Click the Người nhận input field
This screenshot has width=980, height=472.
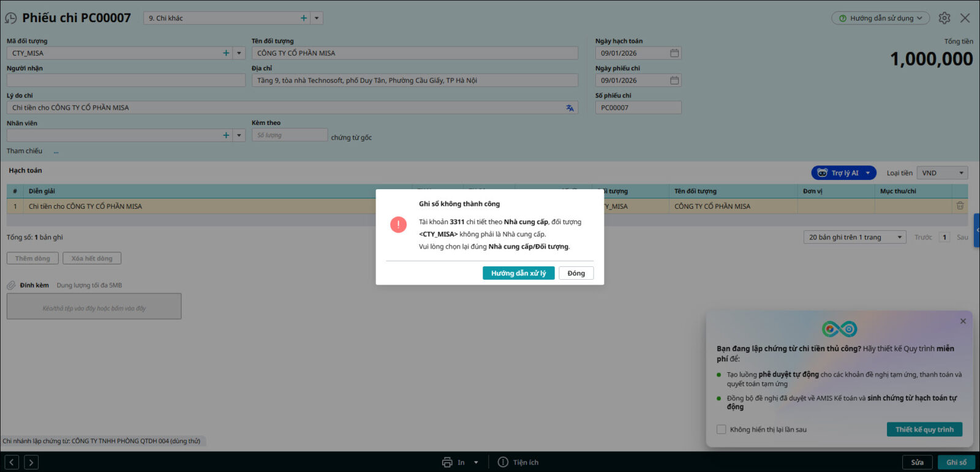tap(126, 80)
